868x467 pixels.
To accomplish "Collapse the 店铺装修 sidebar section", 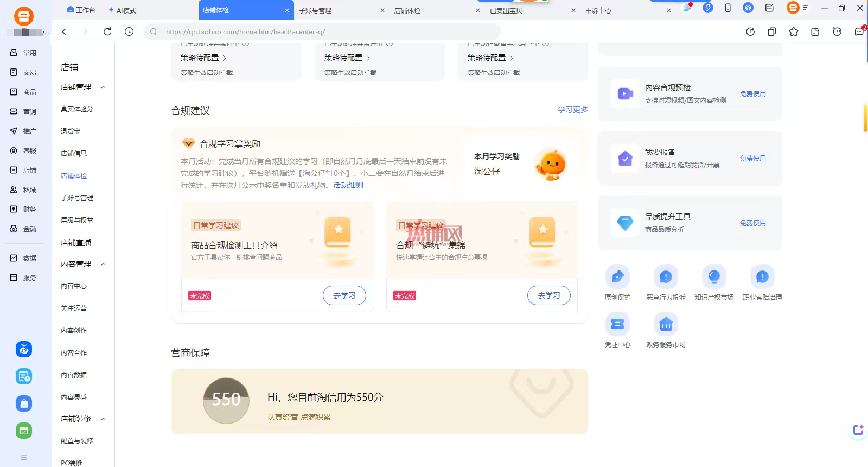I will point(104,419).
